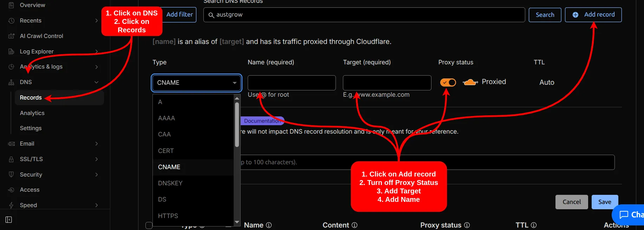Click the Recents clock icon

point(11,20)
